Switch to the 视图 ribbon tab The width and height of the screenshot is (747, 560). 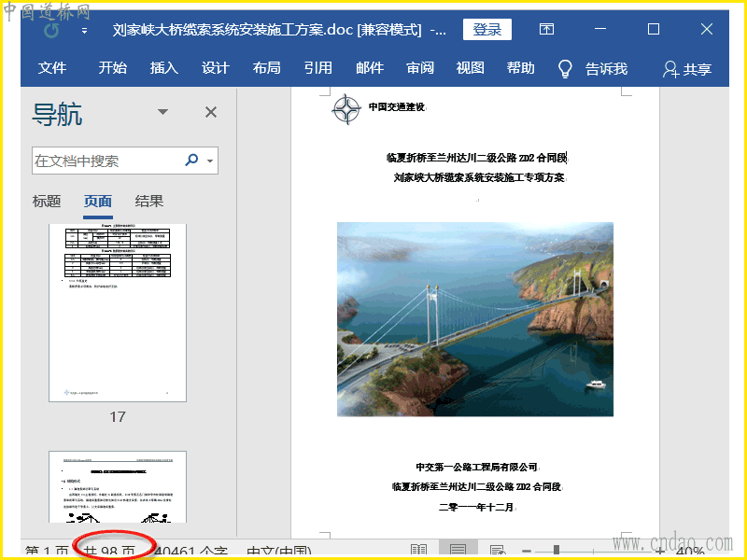(471, 68)
